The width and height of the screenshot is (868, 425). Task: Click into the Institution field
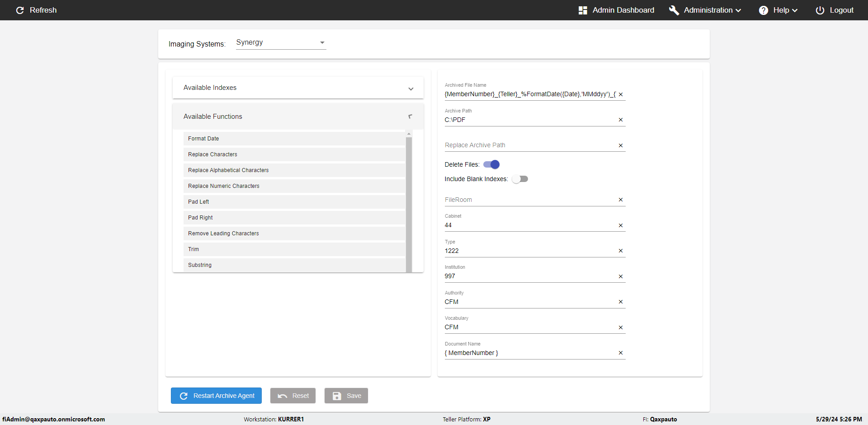coord(530,276)
